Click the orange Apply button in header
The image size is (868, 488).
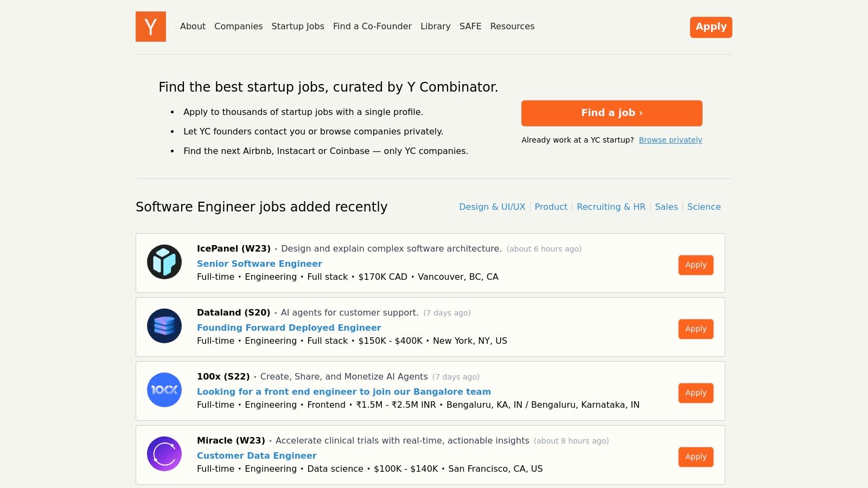(711, 27)
